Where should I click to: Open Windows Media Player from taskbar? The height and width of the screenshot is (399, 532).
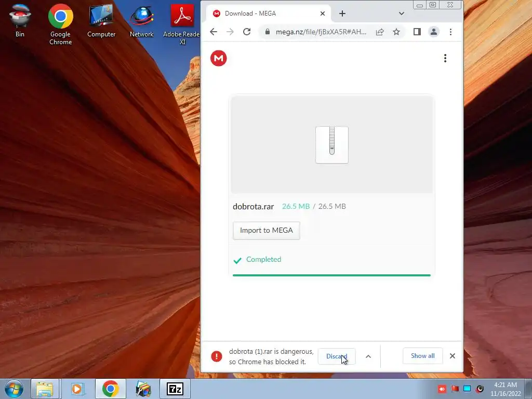click(77, 389)
